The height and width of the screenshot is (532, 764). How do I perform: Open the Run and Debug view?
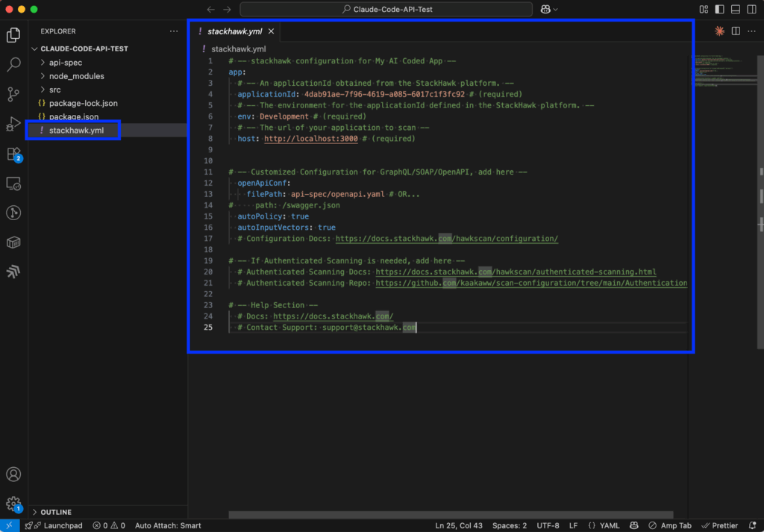[x=13, y=124]
